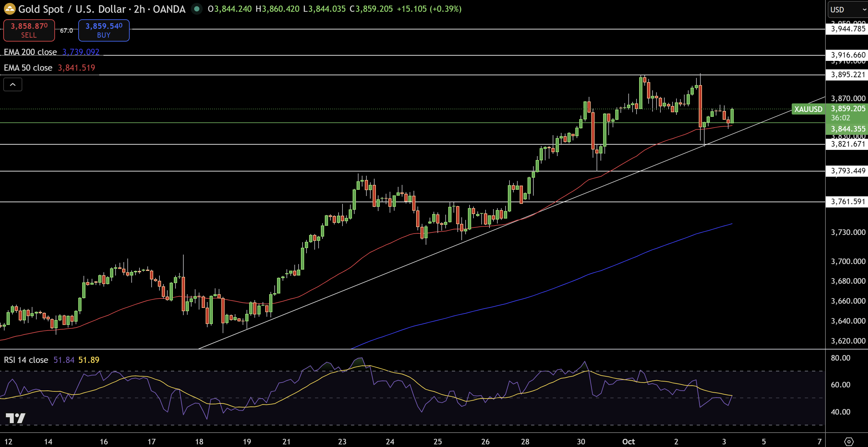
Task: Click the 3,895.221 horizontal line price label
Action: click(847, 74)
